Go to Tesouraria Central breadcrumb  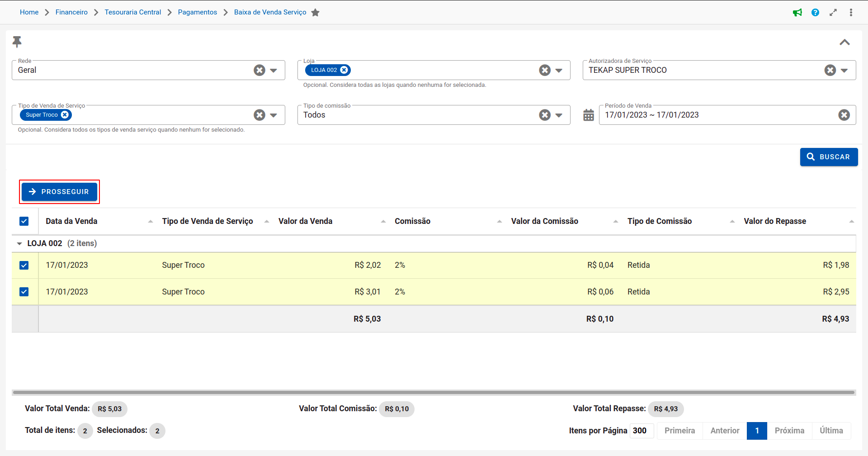click(132, 12)
